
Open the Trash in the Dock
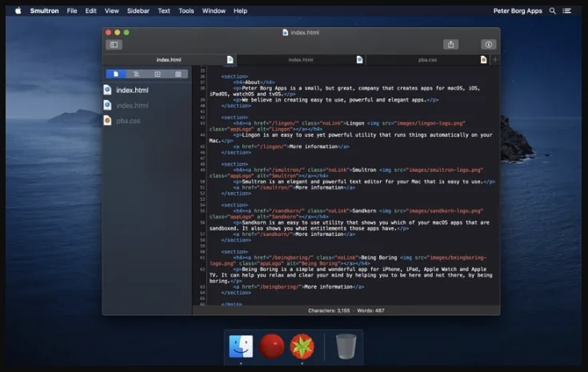346,346
